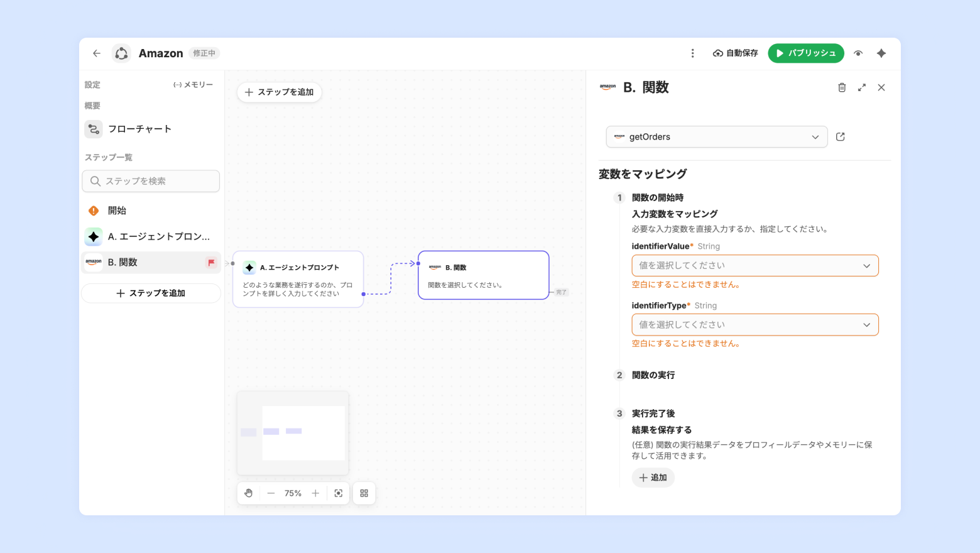Click the 実行完了後 step heading
Screen dimensions: 980x553
click(x=653, y=413)
